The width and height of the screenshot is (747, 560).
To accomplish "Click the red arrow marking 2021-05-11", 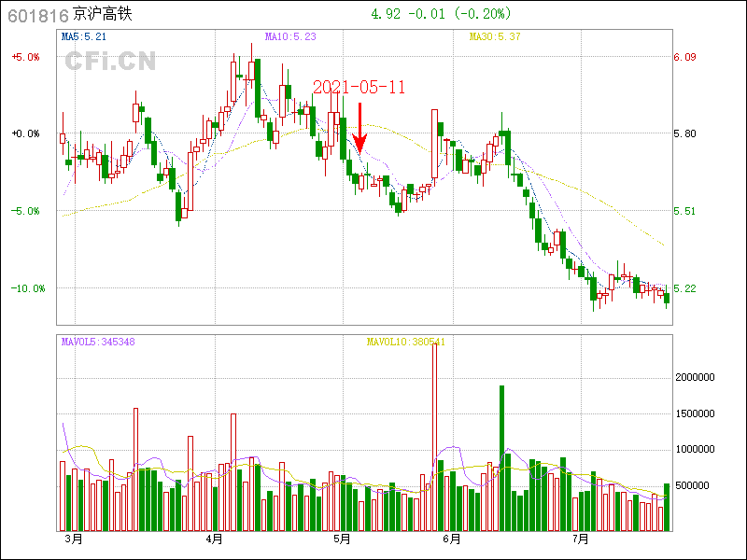I will (x=359, y=129).
